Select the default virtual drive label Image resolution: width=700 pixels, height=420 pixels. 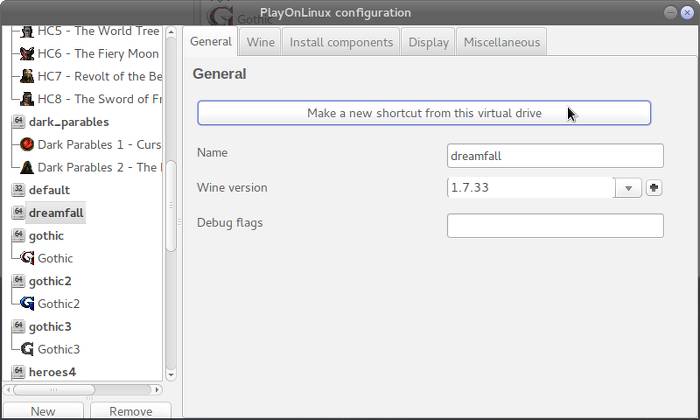(x=49, y=190)
